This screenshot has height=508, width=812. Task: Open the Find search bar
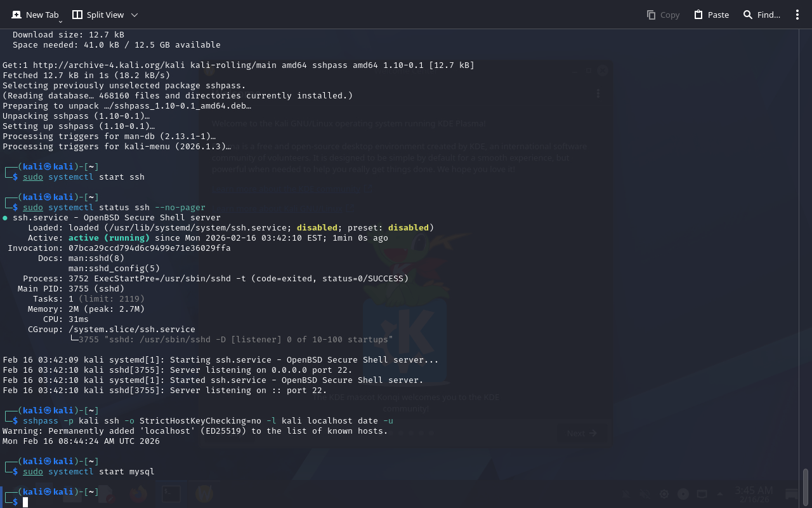tap(761, 15)
